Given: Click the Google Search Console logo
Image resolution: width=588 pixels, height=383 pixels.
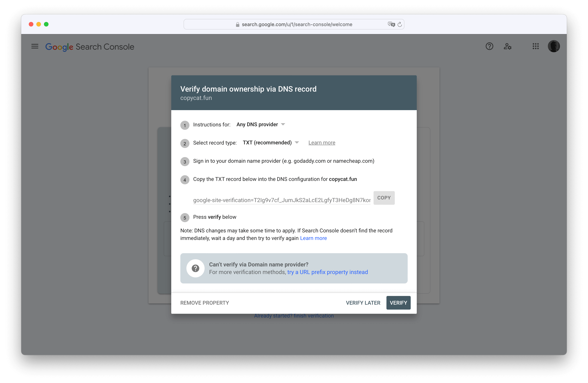Looking at the screenshot, I should pos(90,47).
